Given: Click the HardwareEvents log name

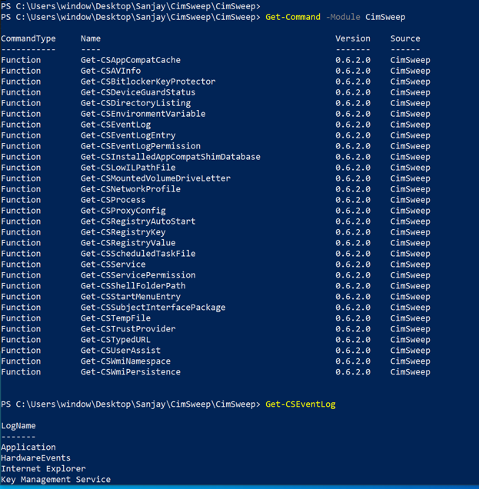Looking at the screenshot, I should pyautogui.click(x=35, y=458).
